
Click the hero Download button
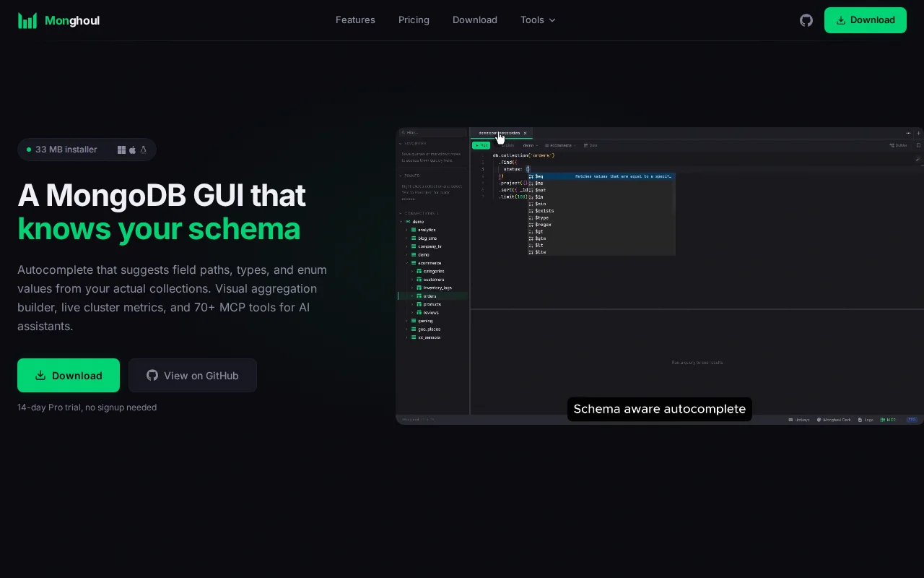point(69,376)
